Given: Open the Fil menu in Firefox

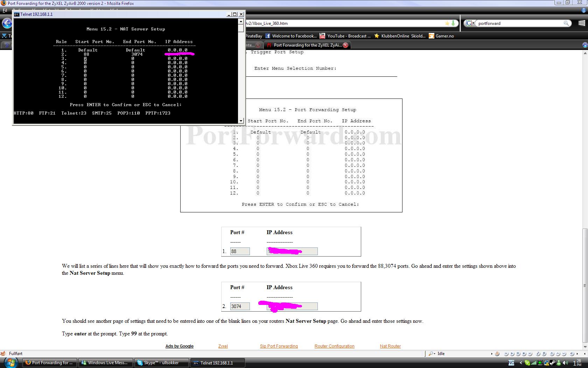Looking at the screenshot, I should [x=5, y=11].
